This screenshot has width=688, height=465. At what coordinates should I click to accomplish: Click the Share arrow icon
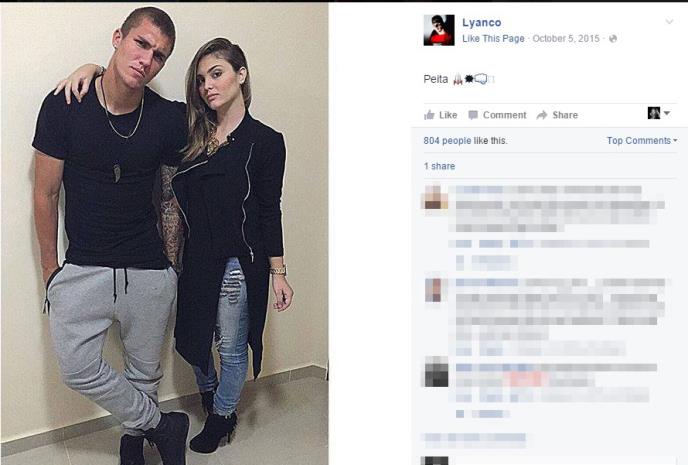click(542, 115)
